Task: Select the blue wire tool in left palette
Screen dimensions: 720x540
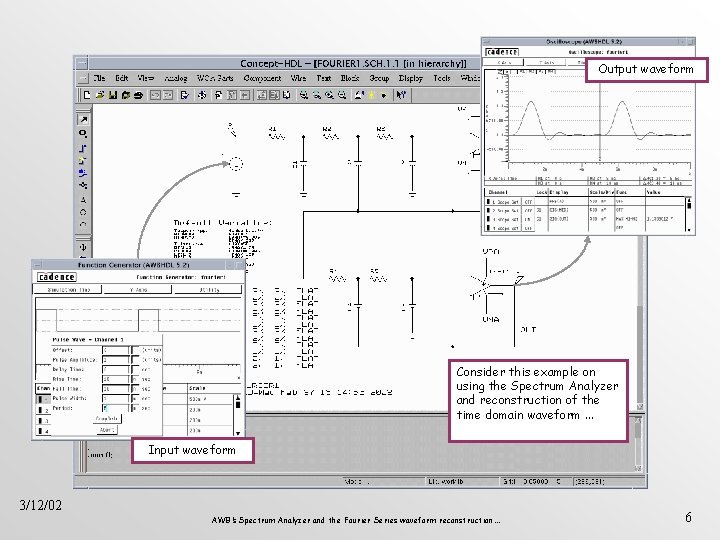Action: click(83, 148)
